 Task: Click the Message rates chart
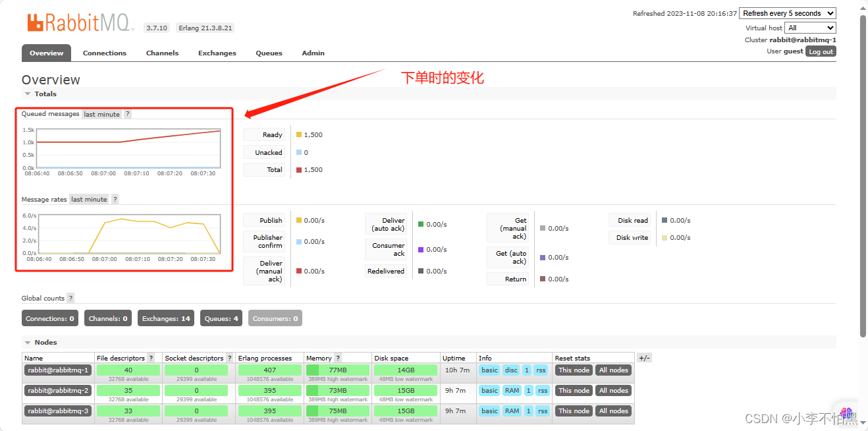(x=128, y=234)
